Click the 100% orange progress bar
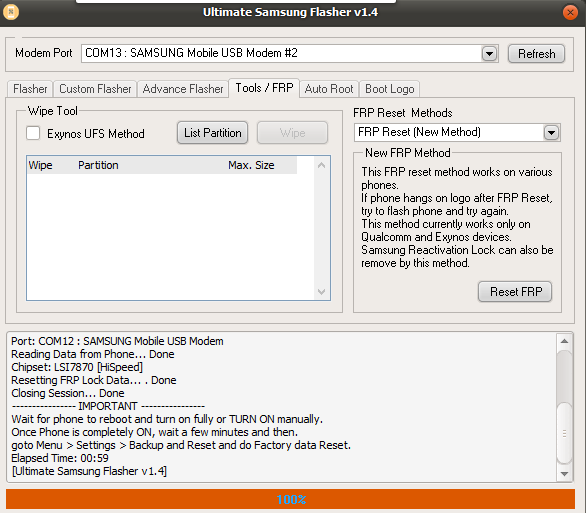 pos(291,499)
